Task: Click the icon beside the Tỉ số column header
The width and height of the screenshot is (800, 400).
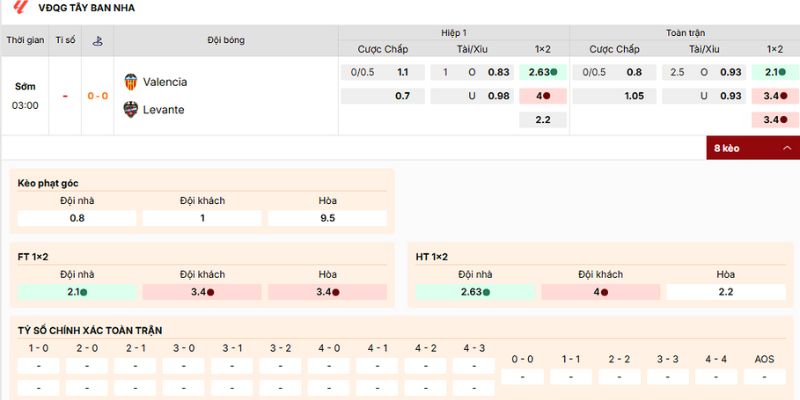Action: pos(98,41)
